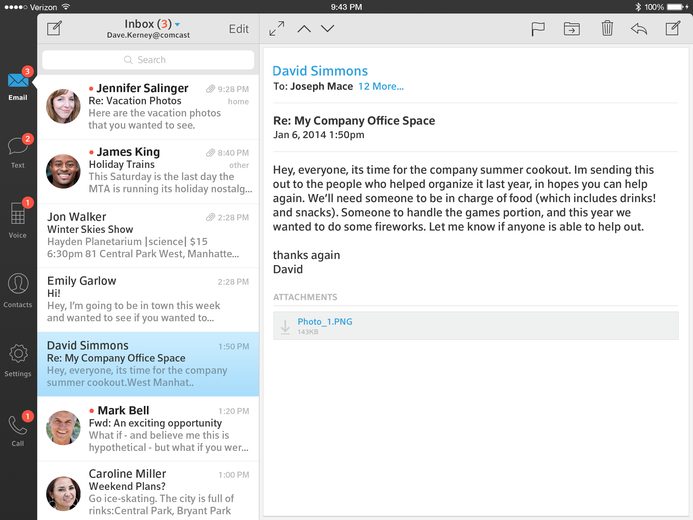Move message to folder icon

(572, 29)
